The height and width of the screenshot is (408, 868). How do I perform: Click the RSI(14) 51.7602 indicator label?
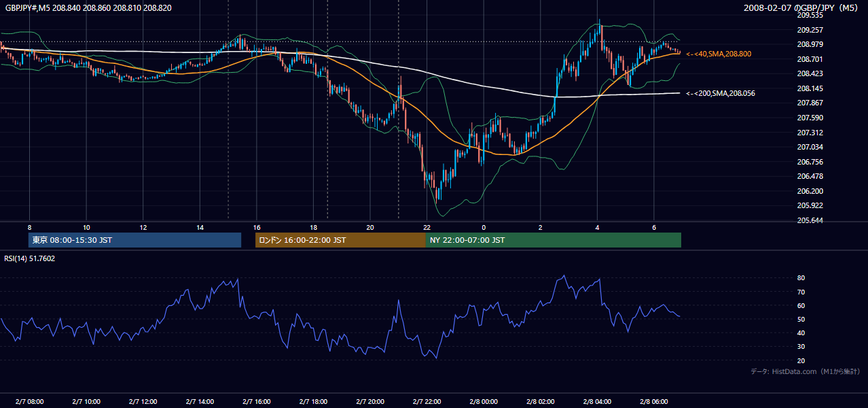click(30, 258)
